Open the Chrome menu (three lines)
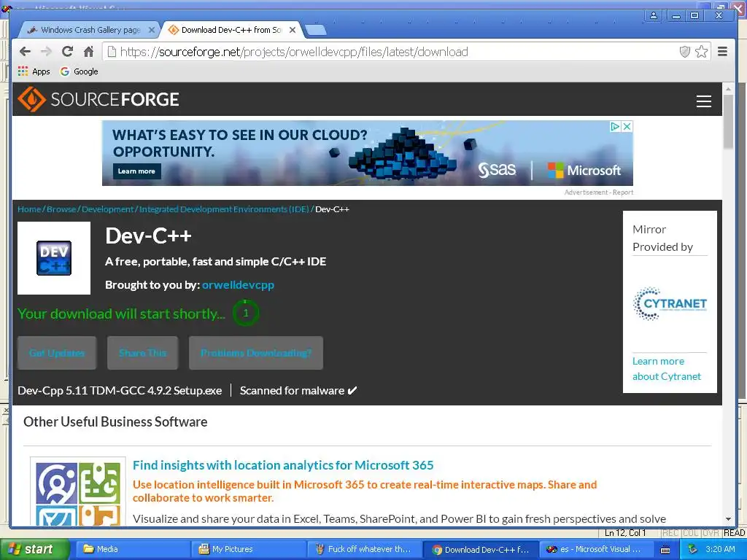The height and width of the screenshot is (560, 747). (x=722, y=52)
